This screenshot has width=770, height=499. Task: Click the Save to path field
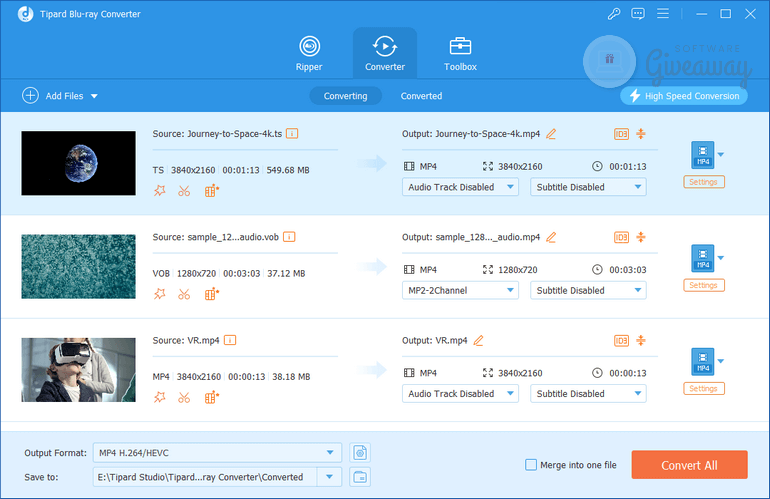tap(205, 477)
